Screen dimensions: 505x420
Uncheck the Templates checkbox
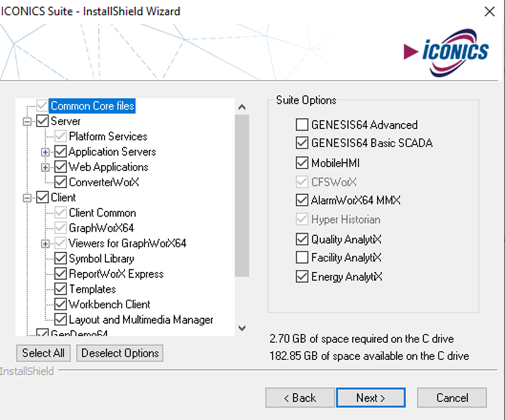pyautogui.click(x=60, y=289)
